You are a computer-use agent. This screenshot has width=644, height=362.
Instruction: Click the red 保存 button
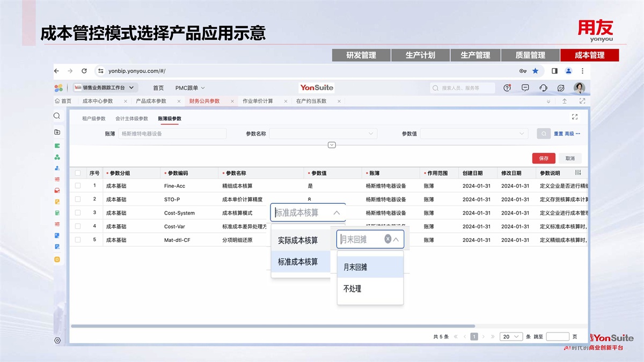coord(544,158)
